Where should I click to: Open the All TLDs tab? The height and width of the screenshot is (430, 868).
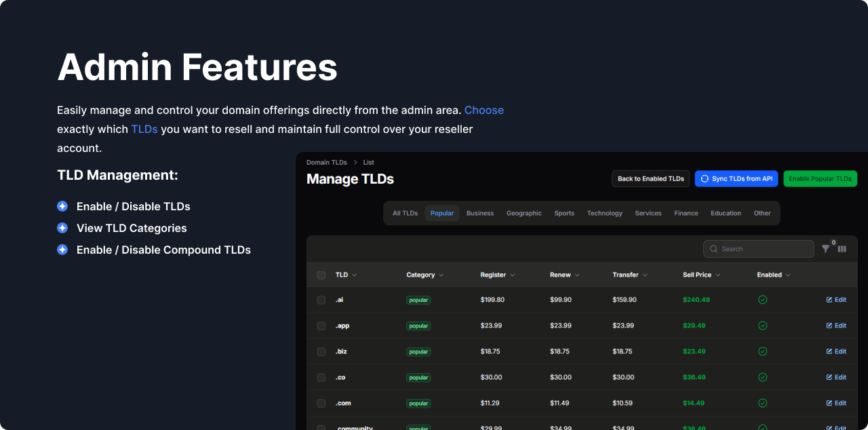coord(405,213)
